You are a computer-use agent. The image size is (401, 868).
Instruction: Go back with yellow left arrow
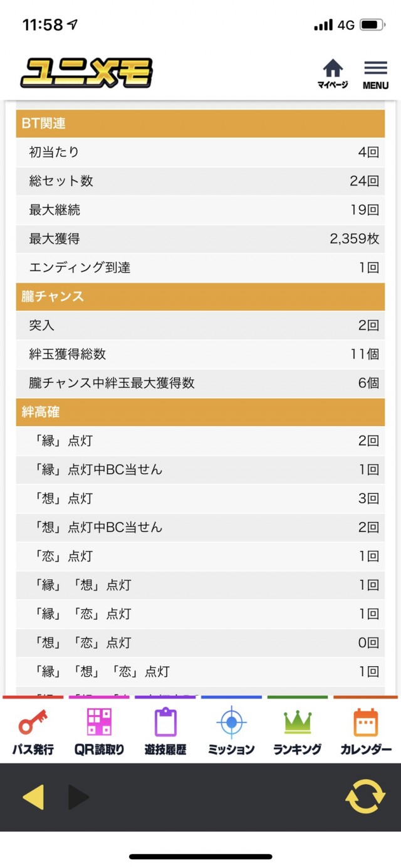coord(33,797)
